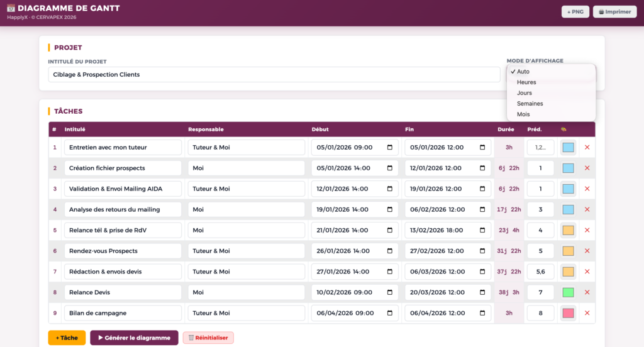Click calendar icon in task 4 end date
Screen dimensions: 644x347
pos(482,209)
